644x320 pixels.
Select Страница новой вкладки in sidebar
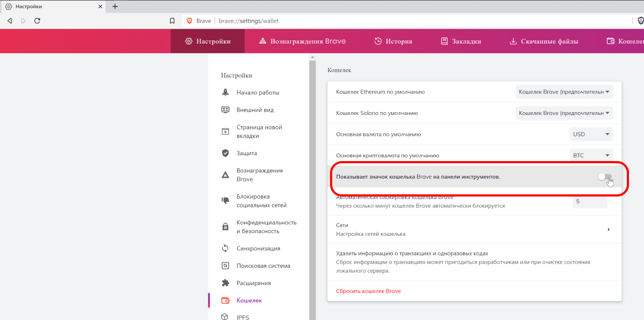(259, 132)
